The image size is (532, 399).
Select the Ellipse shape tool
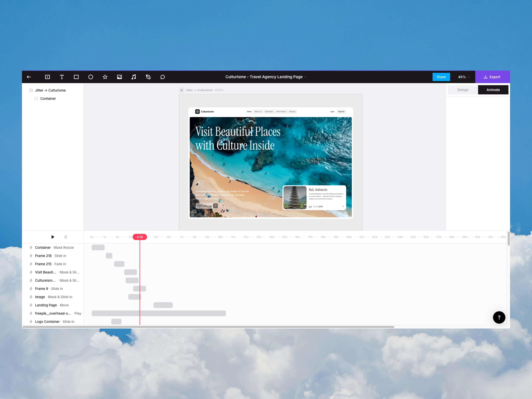91,77
